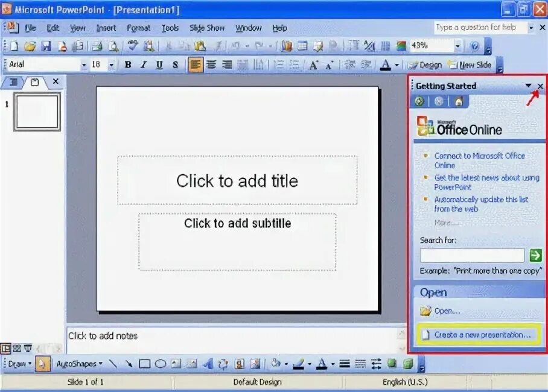Viewport: 548px width, 392px height.
Task: Select the Arrow drawing tool
Action: (129, 364)
